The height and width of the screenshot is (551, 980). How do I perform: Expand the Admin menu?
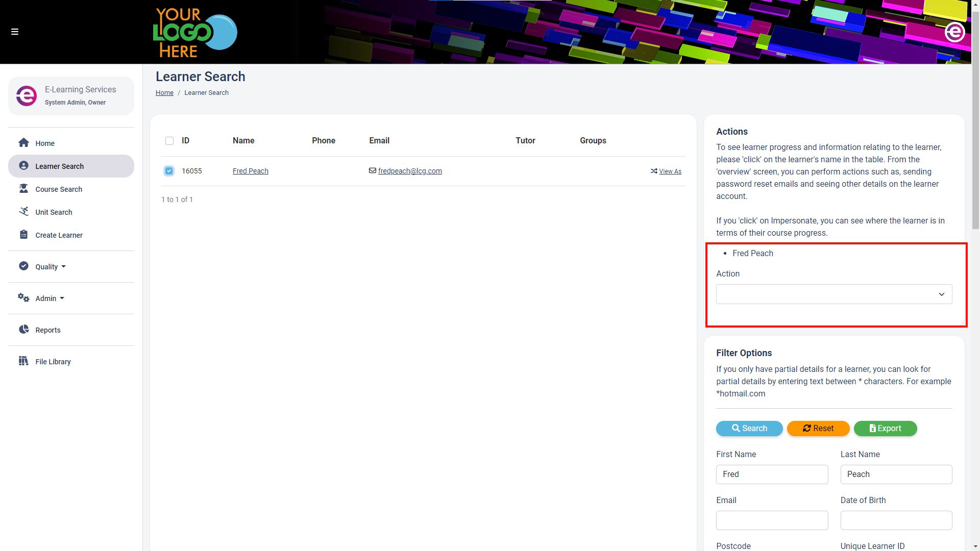(x=50, y=298)
